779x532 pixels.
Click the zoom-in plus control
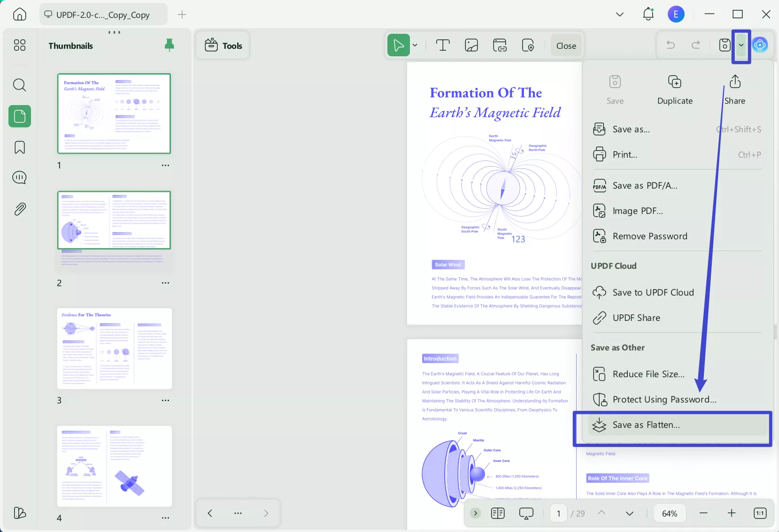point(732,513)
